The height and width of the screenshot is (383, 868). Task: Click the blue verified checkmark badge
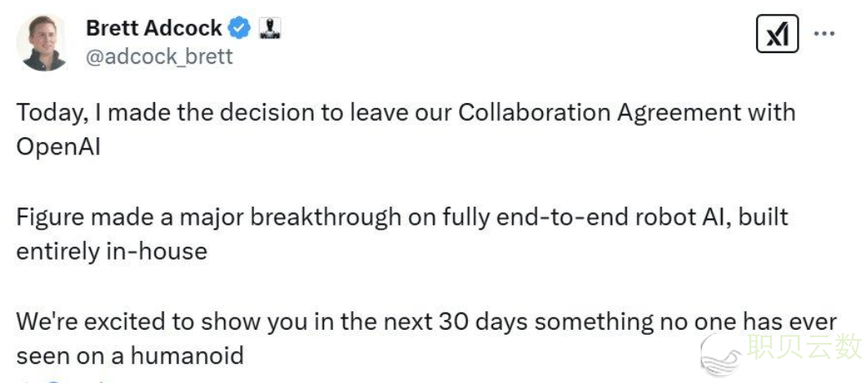238,29
